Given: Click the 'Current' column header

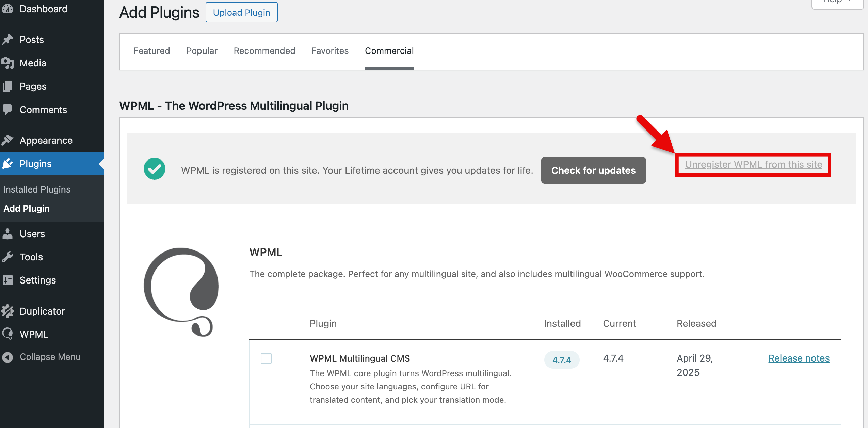Looking at the screenshot, I should coord(620,323).
